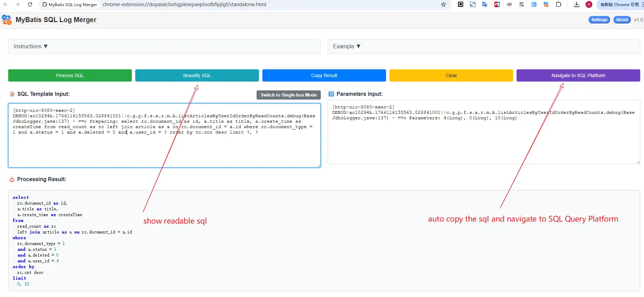The image size is (644, 297).
Task: Open the About page
Action: coord(622,20)
